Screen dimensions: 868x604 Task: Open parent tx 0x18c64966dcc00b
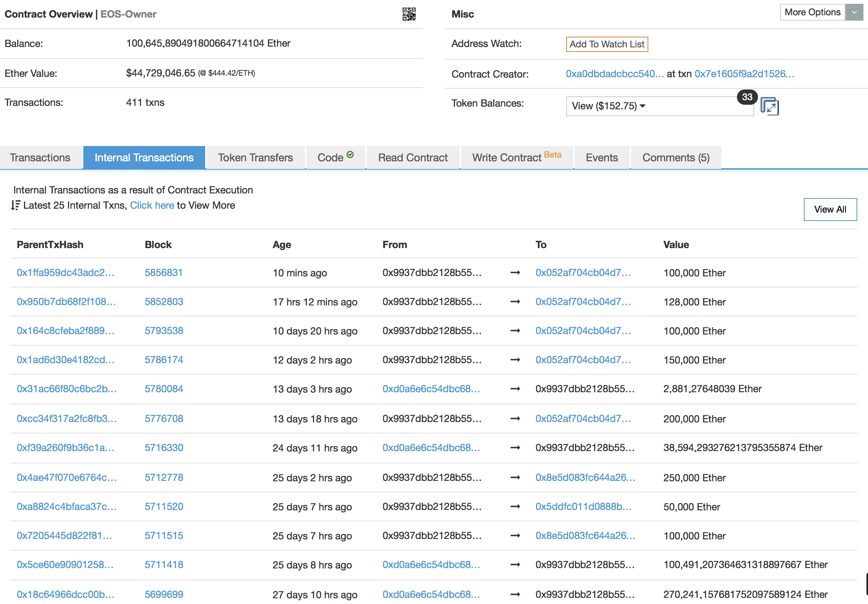(x=65, y=594)
